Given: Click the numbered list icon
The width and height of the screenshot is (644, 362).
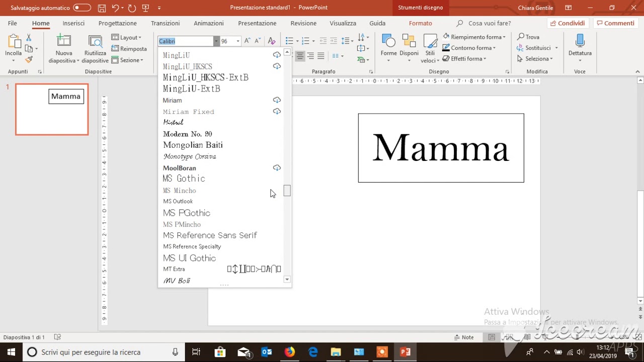Looking at the screenshot, I should coord(306,41).
